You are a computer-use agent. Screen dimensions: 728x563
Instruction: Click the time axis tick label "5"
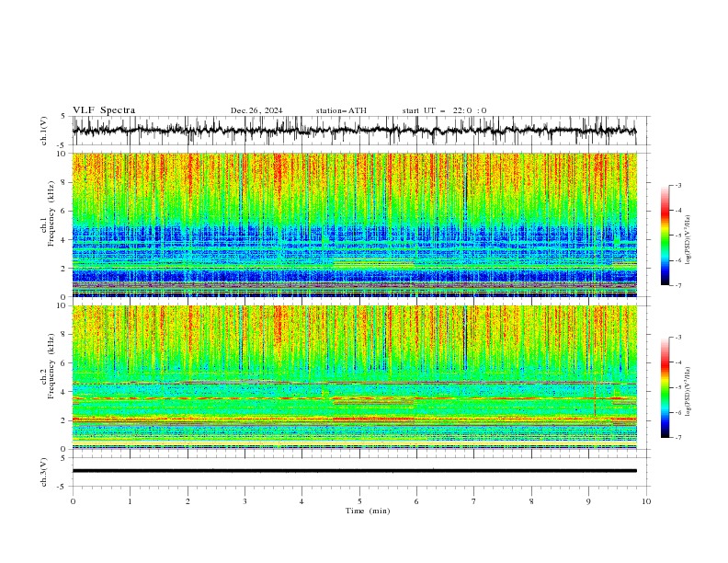pyautogui.click(x=359, y=501)
